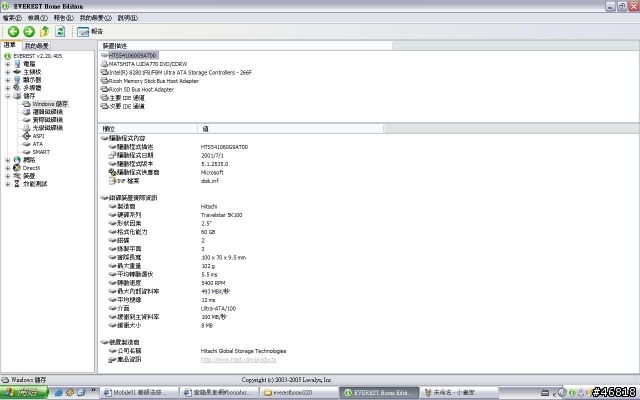This screenshot has width=640, height=400.
Task: Click the Field column header
Action: [x=148, y=129]
